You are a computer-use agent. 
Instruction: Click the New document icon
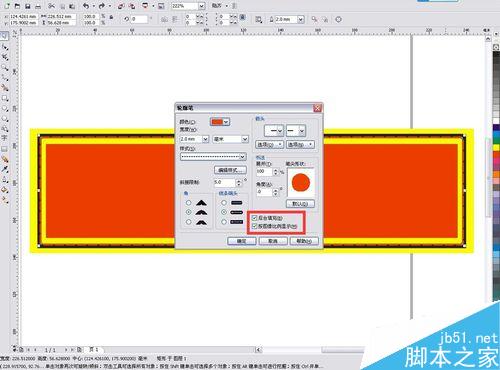[x=7, y=6]
